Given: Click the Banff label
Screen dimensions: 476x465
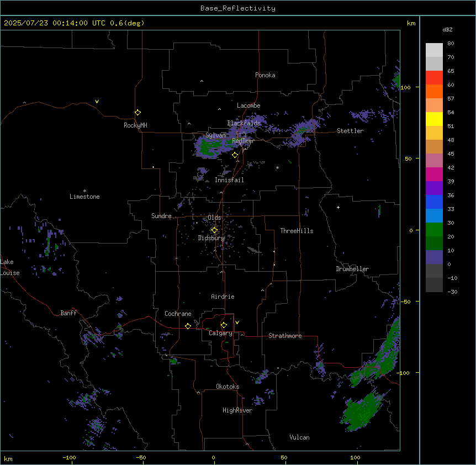Looking at the screenshot, I should coord(68,313).
